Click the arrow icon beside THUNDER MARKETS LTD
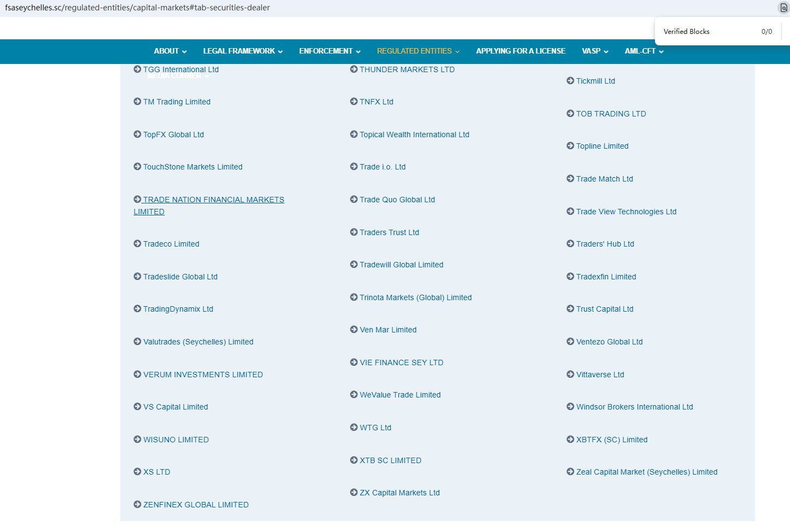This screenshot has height=532, width=790. pos(354,69)
